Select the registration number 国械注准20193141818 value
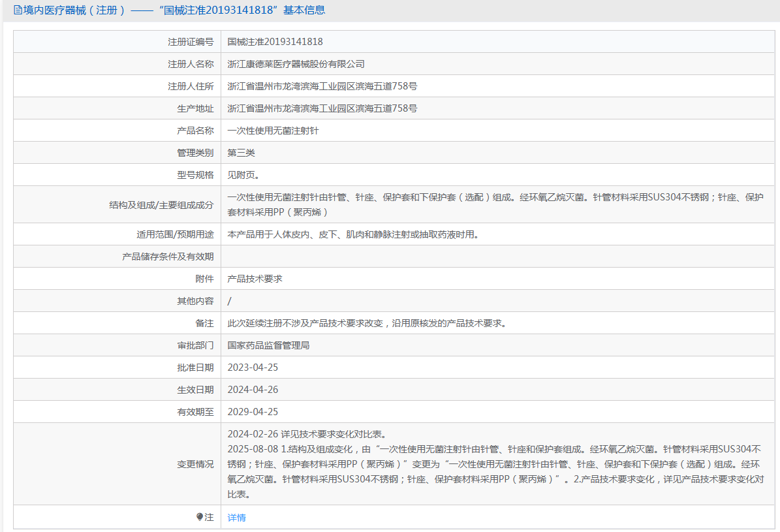 coord(275,42)
